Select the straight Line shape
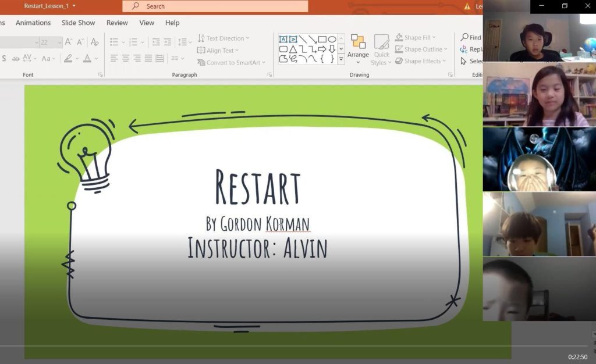 point(303,39)
